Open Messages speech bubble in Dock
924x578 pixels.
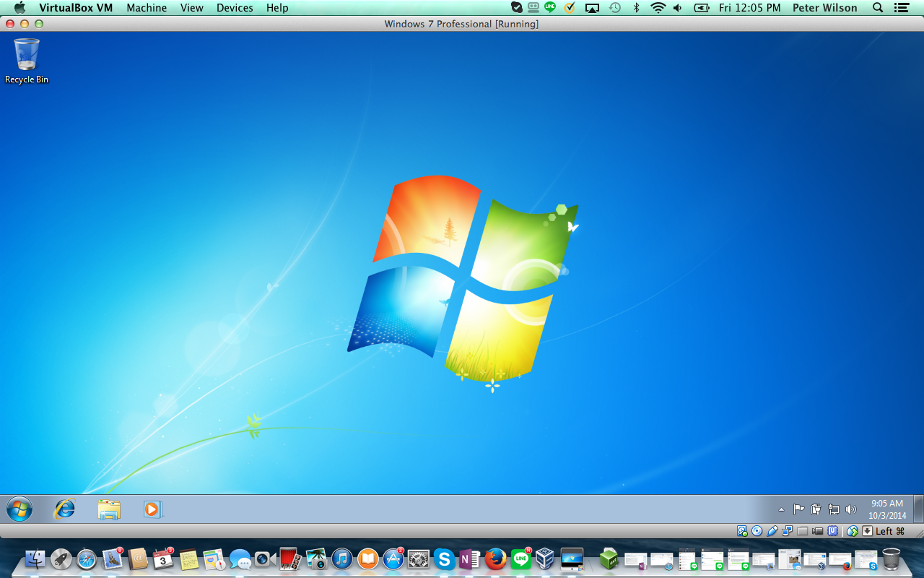[240, 558]
